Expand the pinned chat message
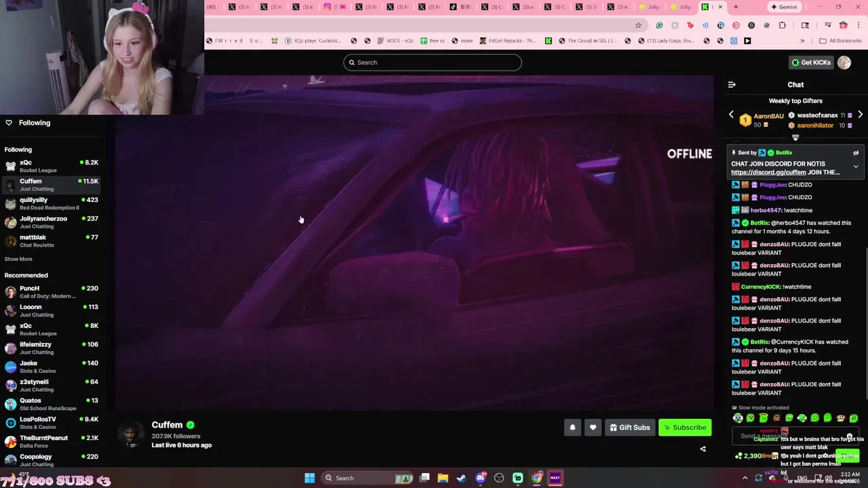The height and width of the screenshot is (488, 868). click(856, 166)
